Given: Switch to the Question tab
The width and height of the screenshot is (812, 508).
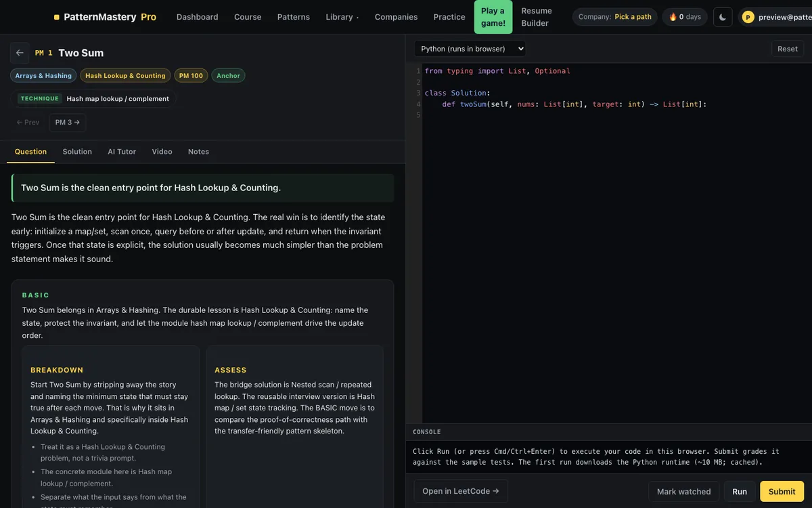Looking at the screenshot, I should (30, 152).
